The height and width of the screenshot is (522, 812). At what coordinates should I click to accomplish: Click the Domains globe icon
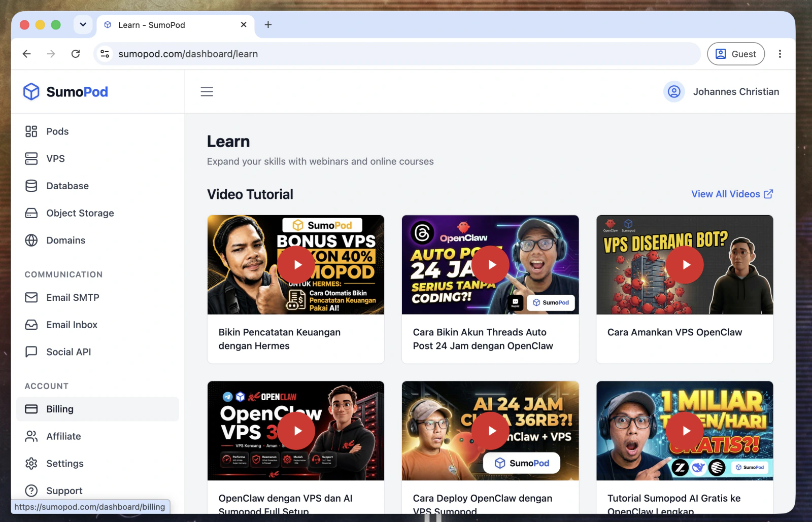(31, 240)
